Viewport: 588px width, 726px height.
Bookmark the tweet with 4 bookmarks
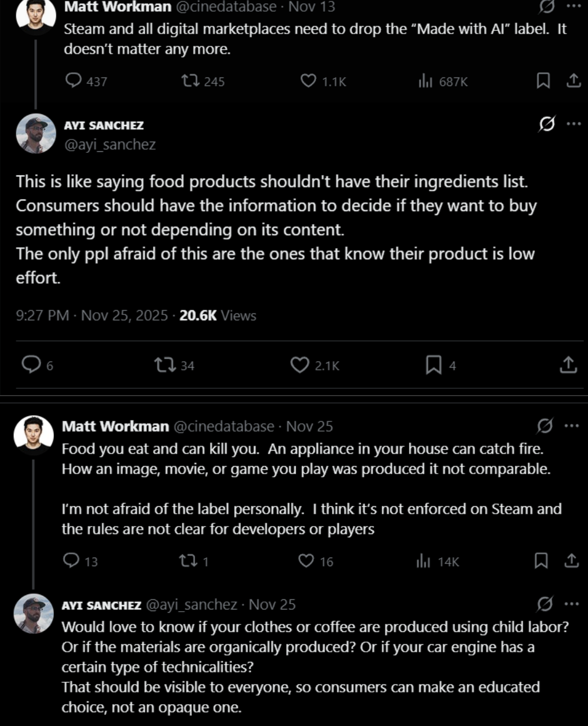tap(434, 365)
